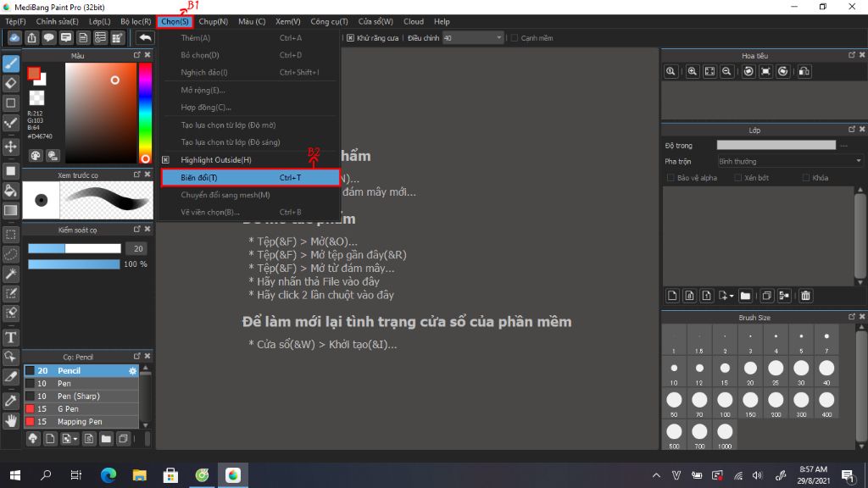868x488 pixels.
Task: Select the Magic Wand tool
Action: [10, 274]
